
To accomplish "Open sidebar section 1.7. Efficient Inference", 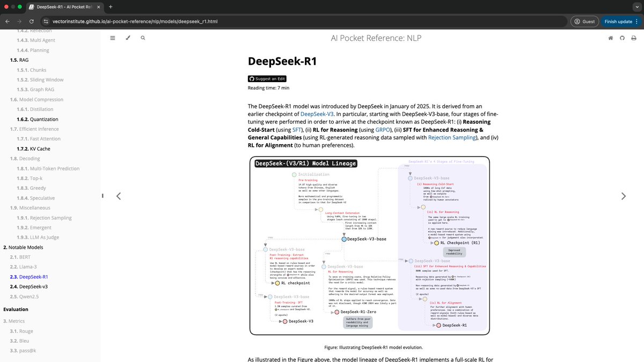I will click(34, 129).
